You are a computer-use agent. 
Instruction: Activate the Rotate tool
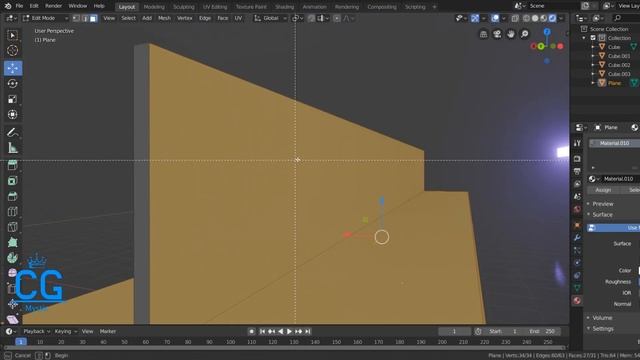click(13, 84)
